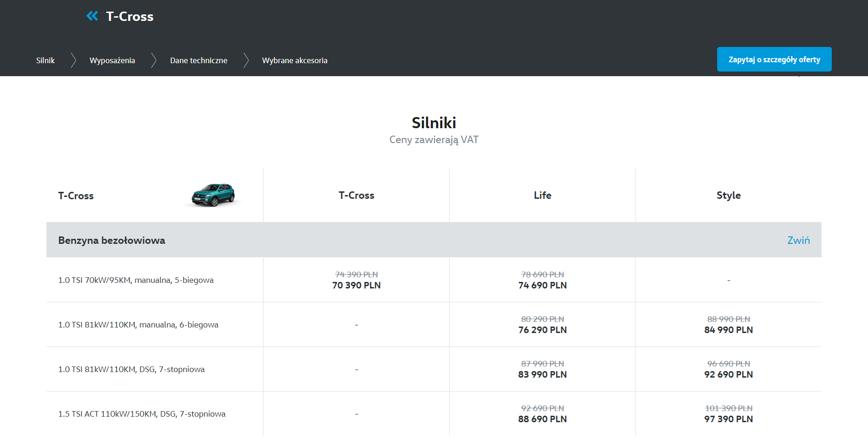Collapse Benzyna bezołowiowa with Zwiń link

click(798, 240)
